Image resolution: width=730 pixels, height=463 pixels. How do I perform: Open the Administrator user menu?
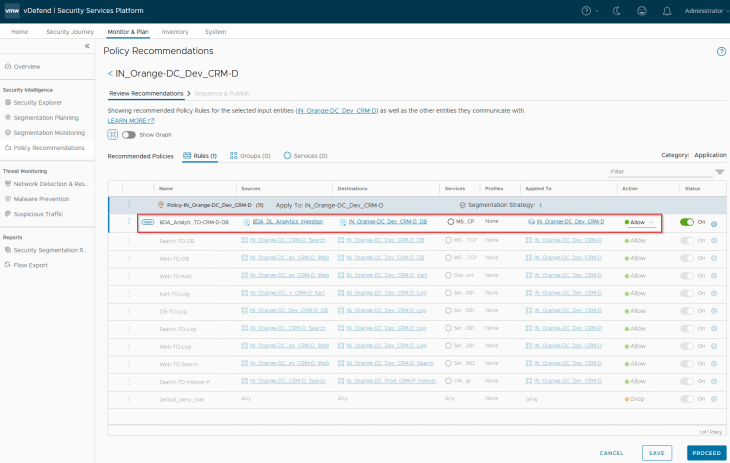click(x=703, y=10)
